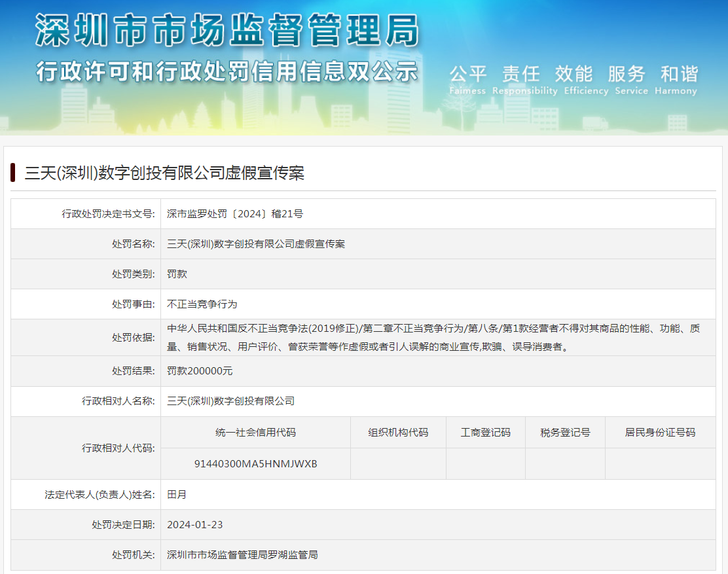
Task: Click the 居民身份证号码 column header
Action: point(660,432)
